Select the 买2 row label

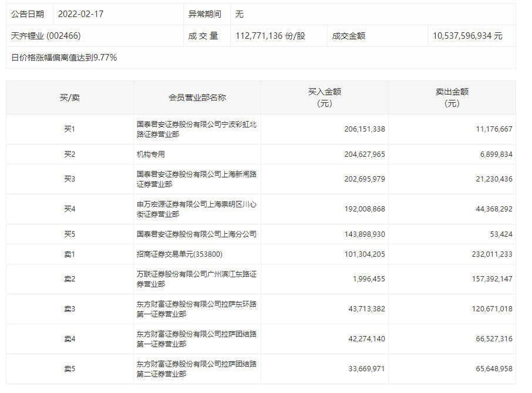(x=70, y=154)
